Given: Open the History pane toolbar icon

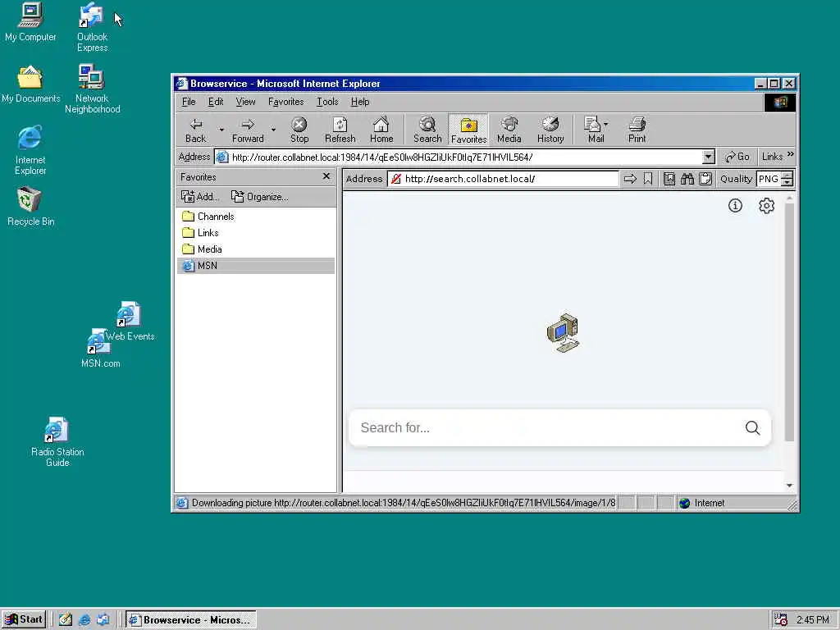Looking at the screenshot, I should 550,130.
